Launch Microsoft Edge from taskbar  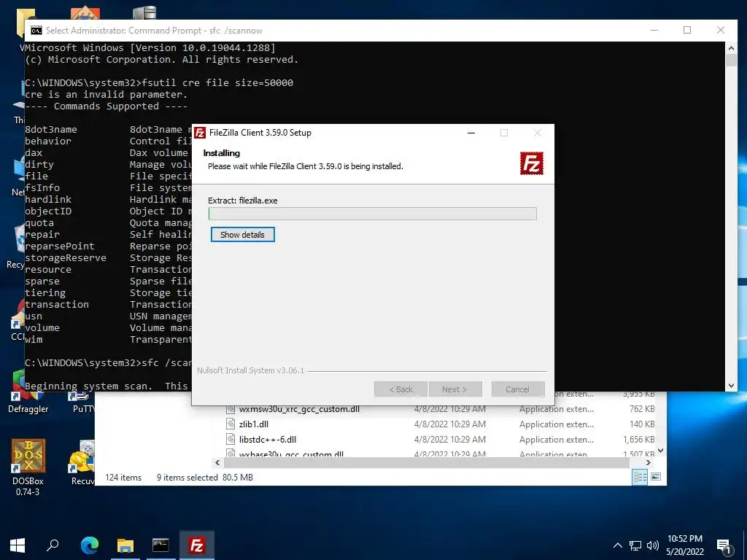pyautogui.click(x=89, y=545)
